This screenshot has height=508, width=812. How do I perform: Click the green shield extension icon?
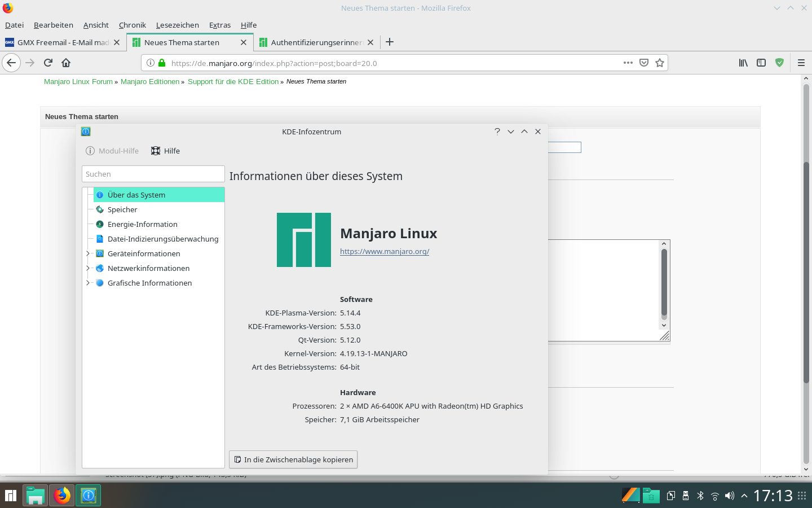pyautogui.click(x=779, y=63)
